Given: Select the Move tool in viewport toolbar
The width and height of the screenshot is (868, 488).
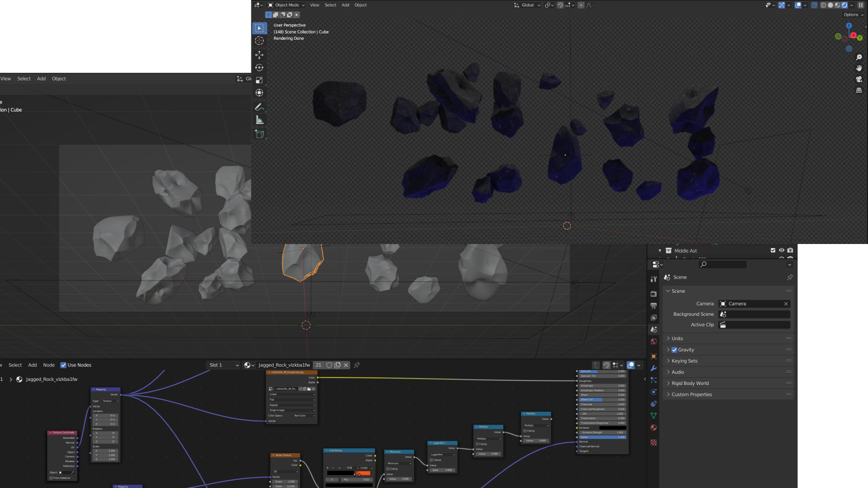Looking at the screenshot, I should [x=259, y=55].
